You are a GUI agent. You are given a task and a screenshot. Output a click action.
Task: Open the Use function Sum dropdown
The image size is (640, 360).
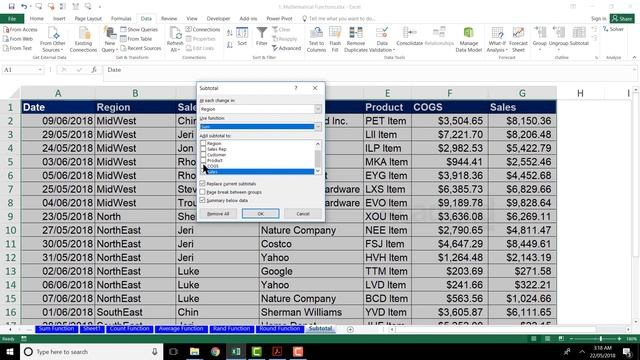[318, 127]
